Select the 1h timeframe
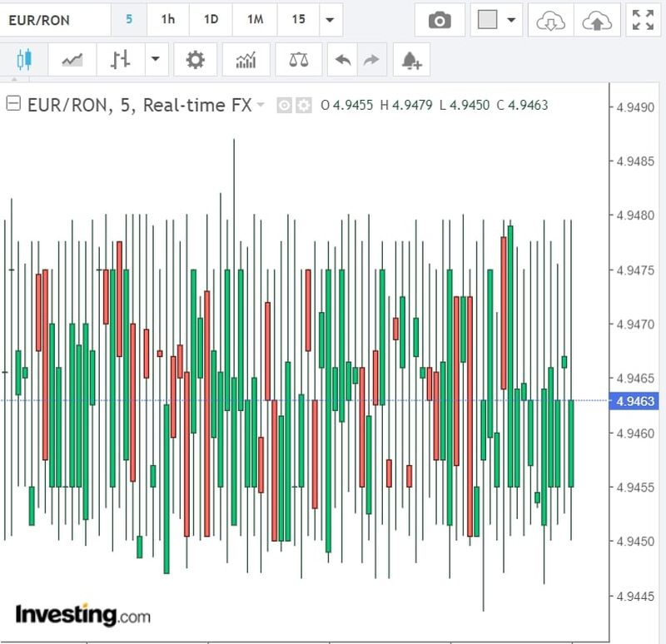Viewport: 666px width, 644px height. 168,20
